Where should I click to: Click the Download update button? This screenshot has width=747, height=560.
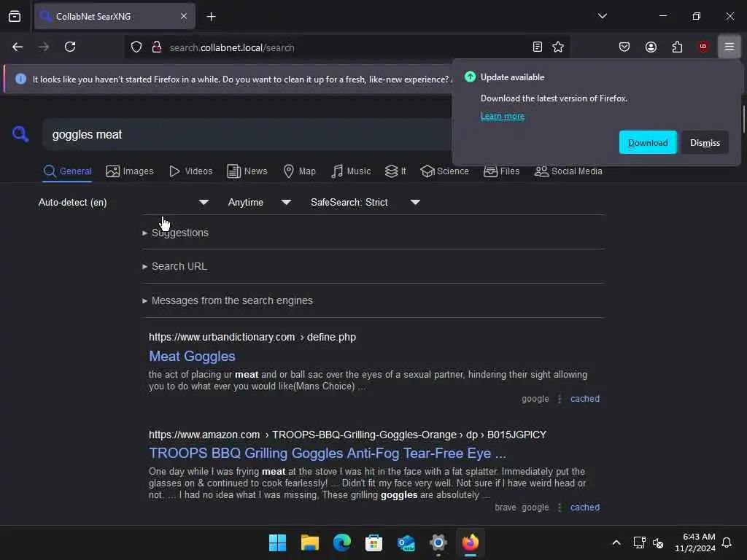648,142
